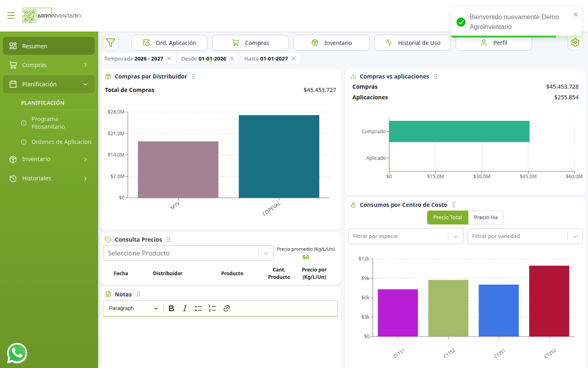Expand Compras sidebar menu

click(49, 65)
